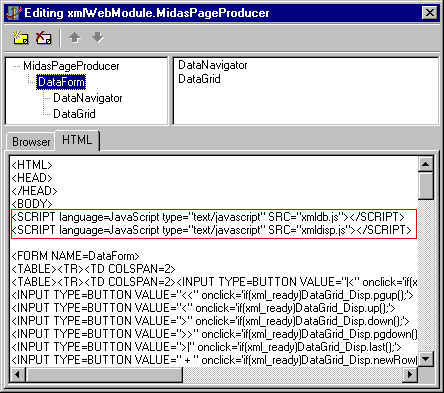
Task: Click the SCRIPT line with xmldb.js
Action: tap(208, 217)
